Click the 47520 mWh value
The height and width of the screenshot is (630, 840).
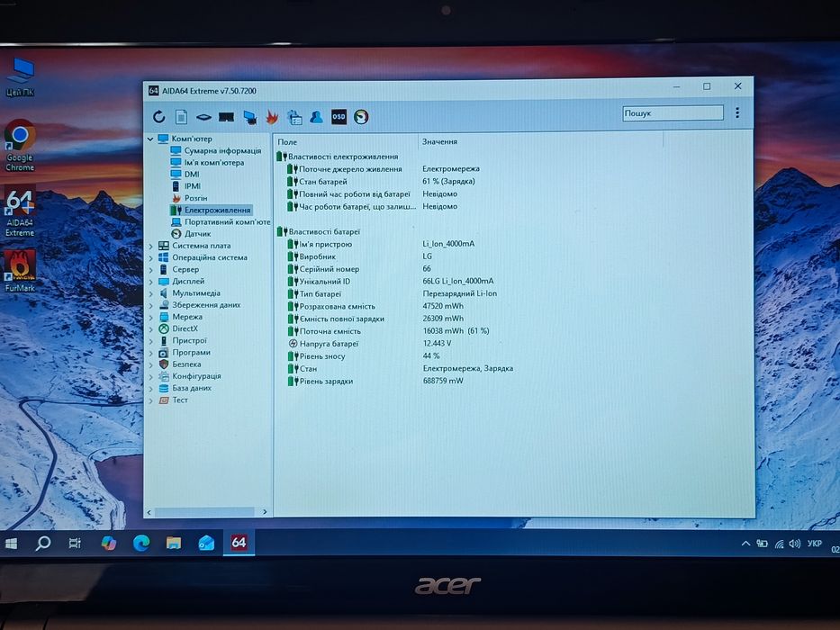tap(443, 306)
